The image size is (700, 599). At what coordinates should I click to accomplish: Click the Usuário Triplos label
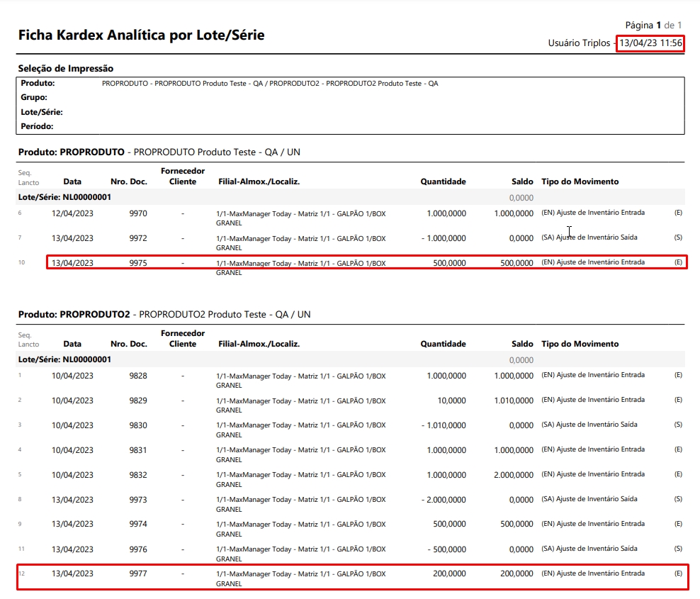tap(579, 43)
